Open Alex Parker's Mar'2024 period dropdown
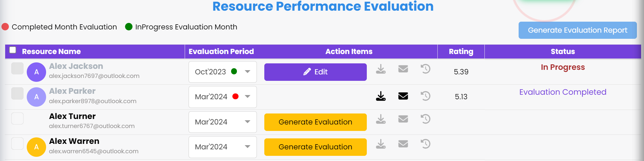Image resolution: width=644 pixels, height=161 pixels. point(223,97)
